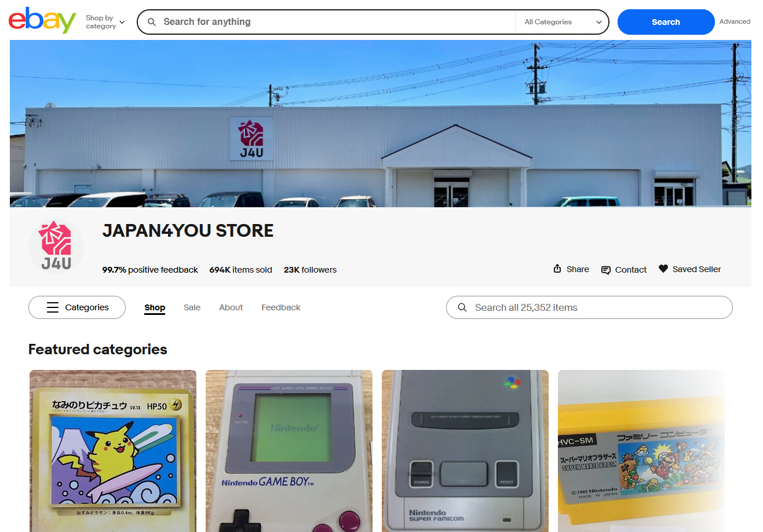The height and width of the screenshot is (532, 763).
Task: Open the Categories menu button
Action: [77, 307]
